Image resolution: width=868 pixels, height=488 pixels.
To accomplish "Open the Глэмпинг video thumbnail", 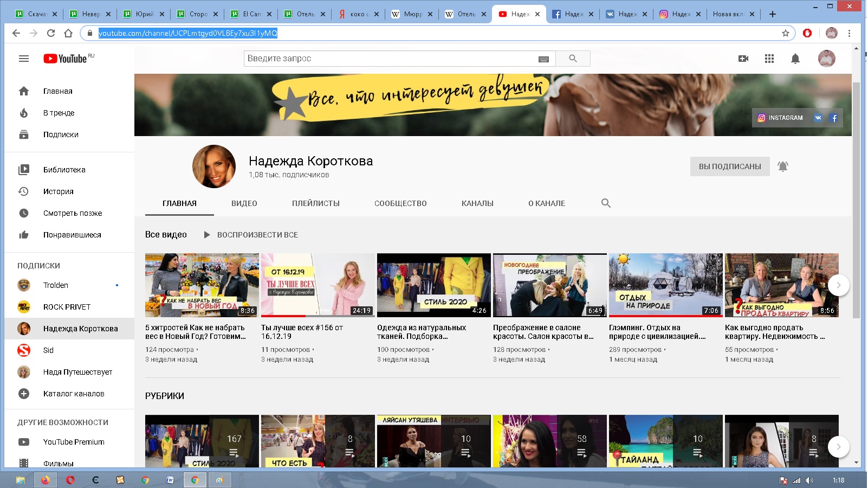I will pyautogui.click(x=666, y=285).
